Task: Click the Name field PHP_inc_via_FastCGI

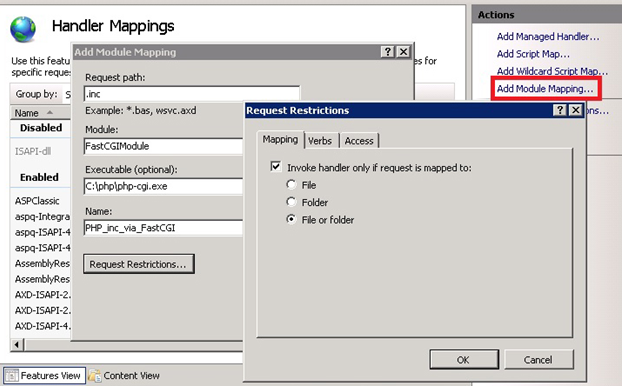Action: pos(163,228)
